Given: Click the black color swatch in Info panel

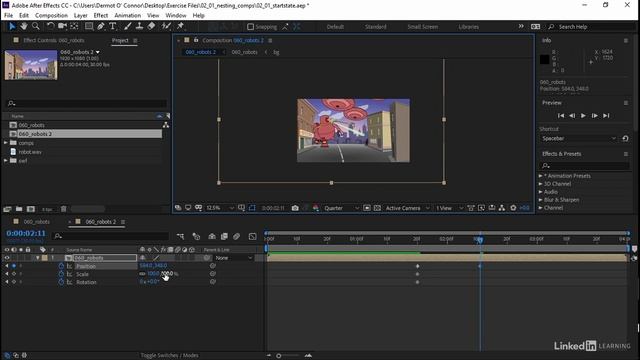Looking at the screenshot, I should coord(544,60).
